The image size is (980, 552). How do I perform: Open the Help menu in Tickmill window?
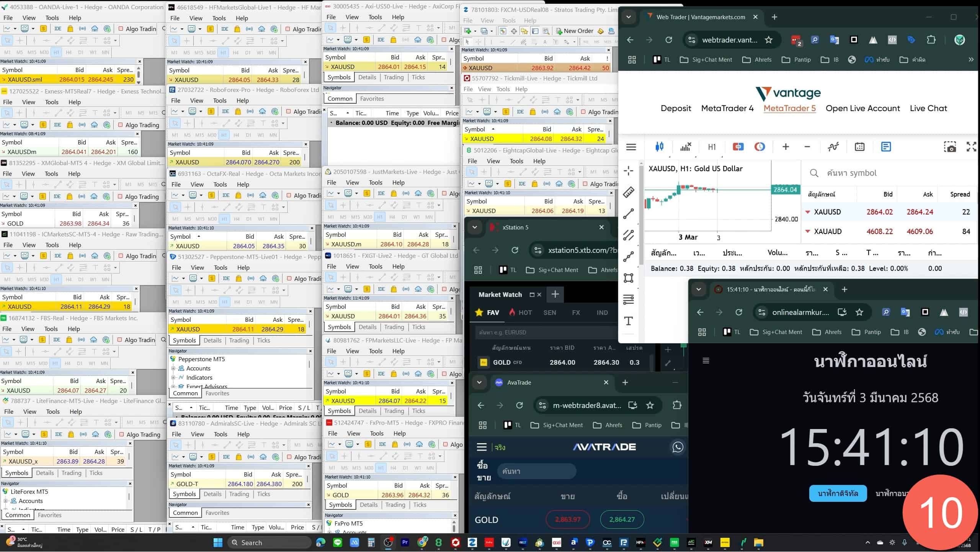click(x=521, y=89)
